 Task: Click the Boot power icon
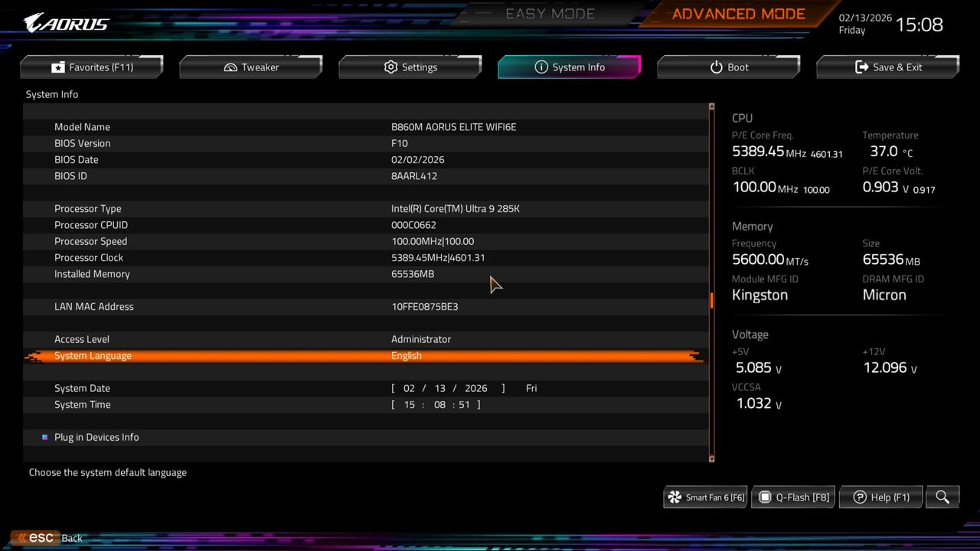coord(715,67)
